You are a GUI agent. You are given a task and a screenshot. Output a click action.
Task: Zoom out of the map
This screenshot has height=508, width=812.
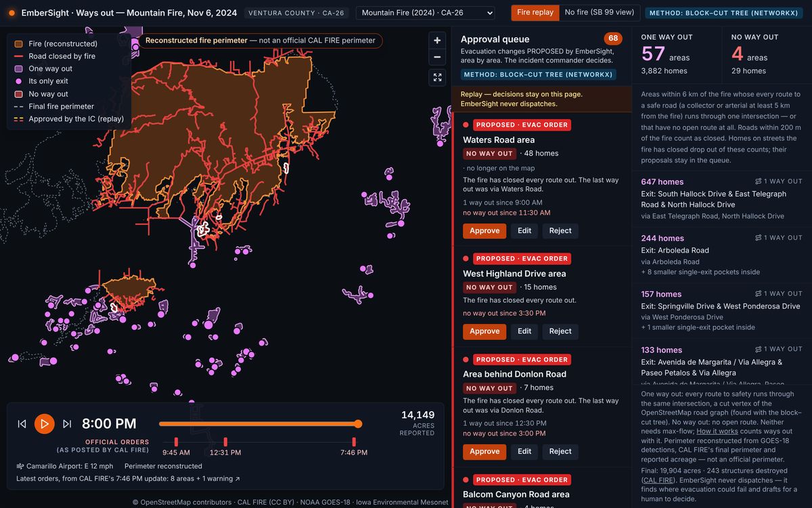coord(437,57)
